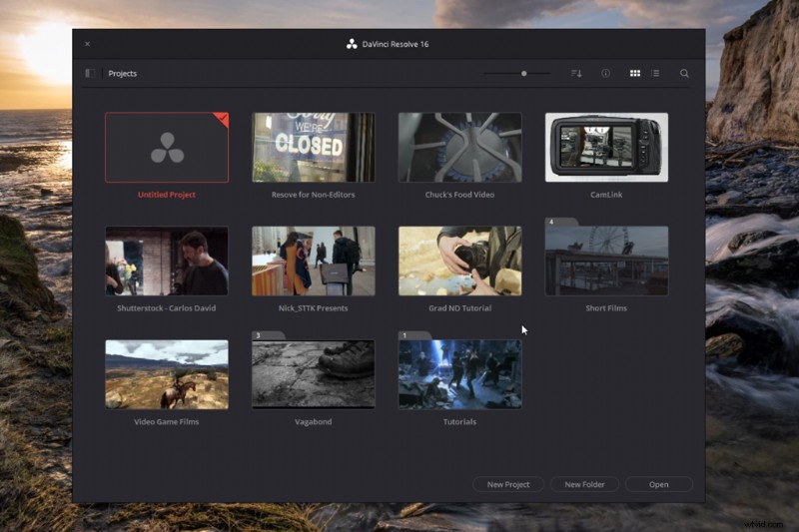Click the Shutterstock - Carlos David label
Image resolution: width=799 pixels, height=532 pixels.
(167, 308)
